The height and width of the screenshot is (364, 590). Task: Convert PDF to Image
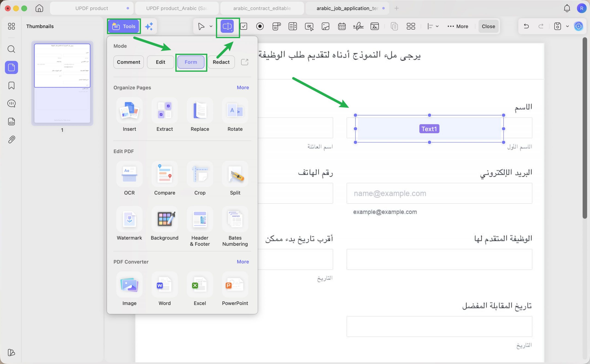tap(130, 289)
